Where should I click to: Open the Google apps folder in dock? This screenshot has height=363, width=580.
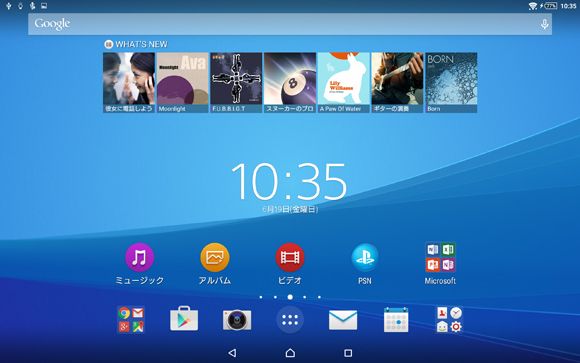tap(131, 320)
